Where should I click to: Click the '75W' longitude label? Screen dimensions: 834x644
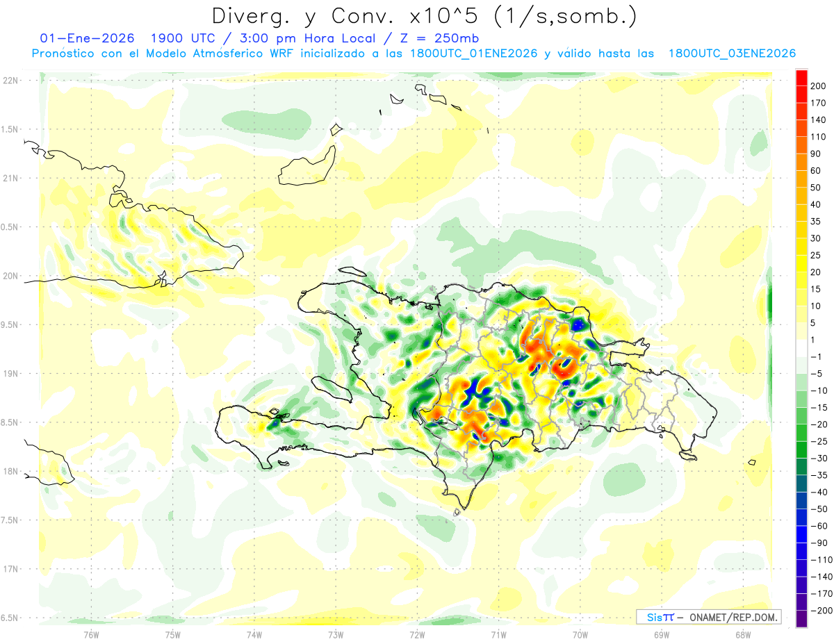pos(173,634)
